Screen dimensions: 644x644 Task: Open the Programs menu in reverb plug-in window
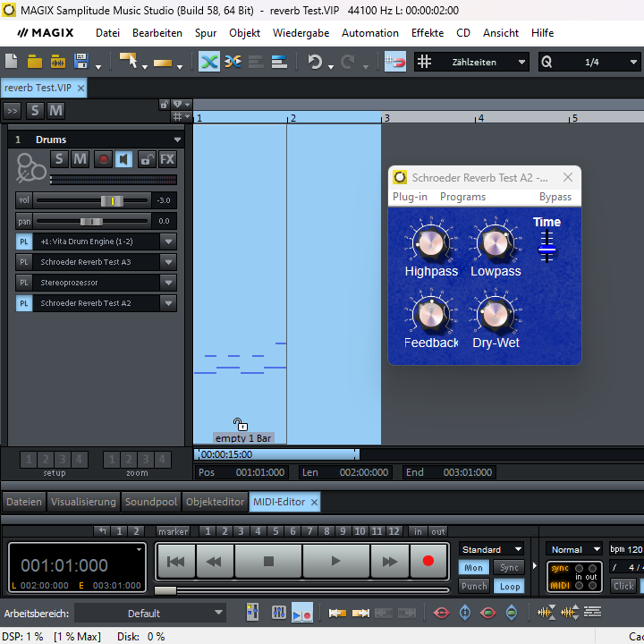pos(463,197)
